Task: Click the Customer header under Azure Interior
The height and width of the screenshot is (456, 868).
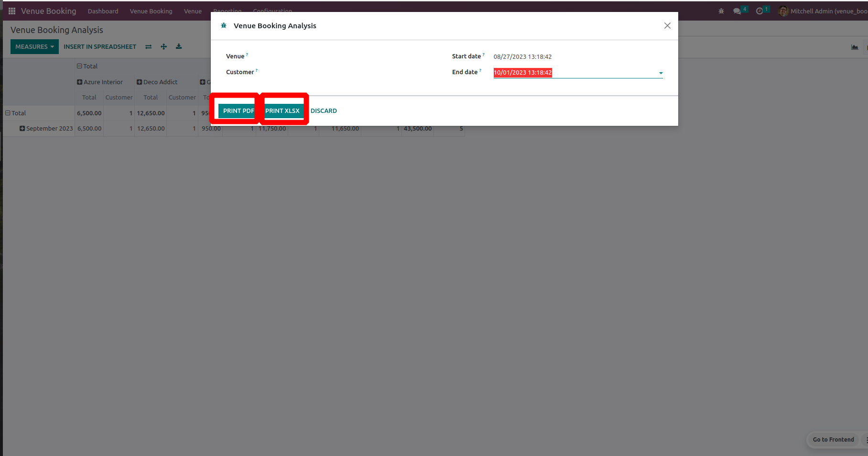Action: (119, 97)
